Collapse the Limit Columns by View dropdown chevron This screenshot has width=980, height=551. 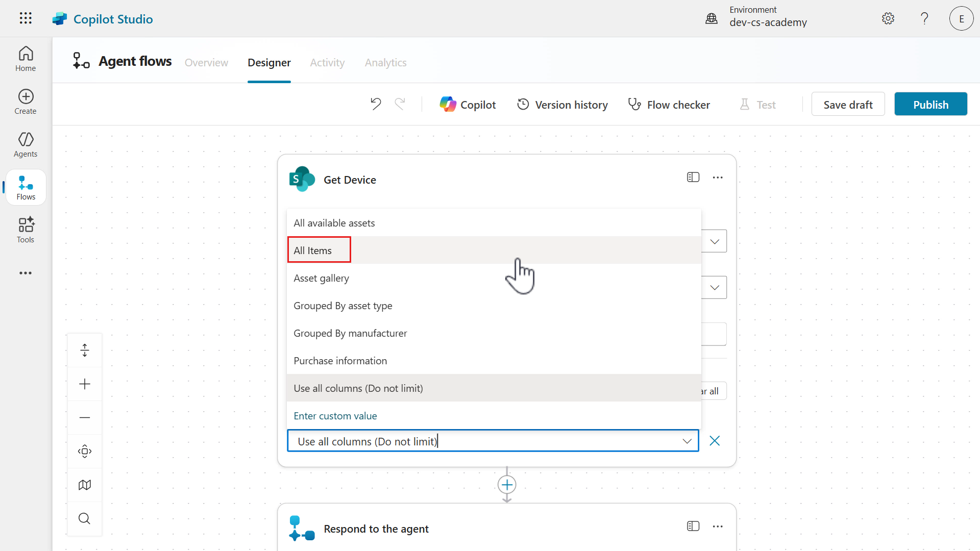[x=687, y=441]
